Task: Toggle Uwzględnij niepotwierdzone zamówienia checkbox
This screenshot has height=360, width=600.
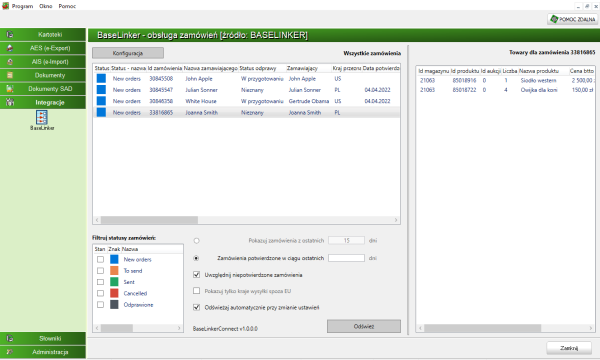Action: pos(197,275)
